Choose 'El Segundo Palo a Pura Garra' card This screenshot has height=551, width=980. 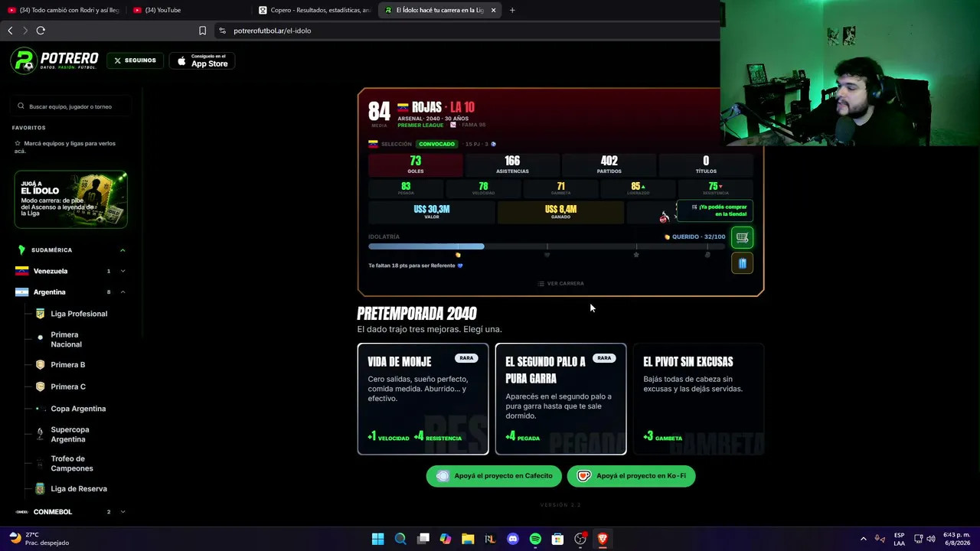(560, 399)
